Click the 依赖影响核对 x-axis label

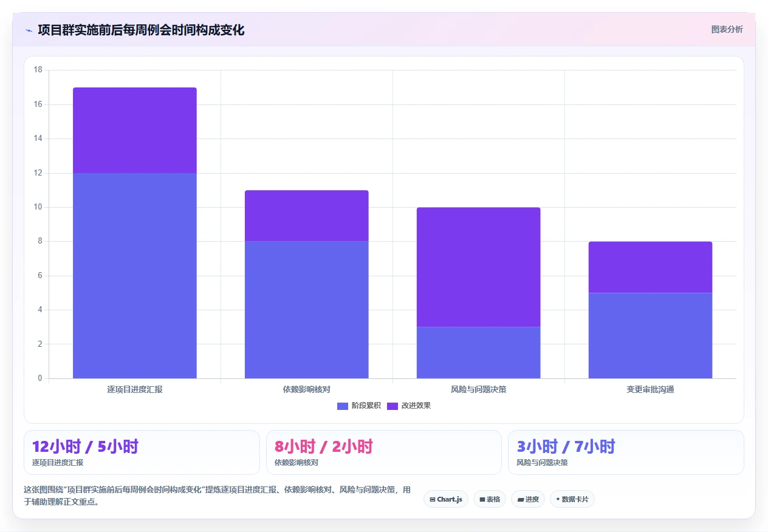(x=307, y=389)
